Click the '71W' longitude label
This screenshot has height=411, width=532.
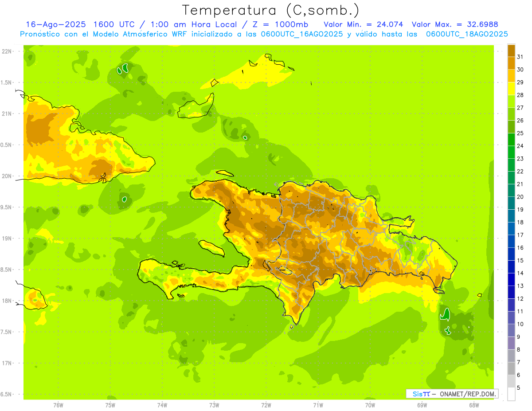[318, 405]
